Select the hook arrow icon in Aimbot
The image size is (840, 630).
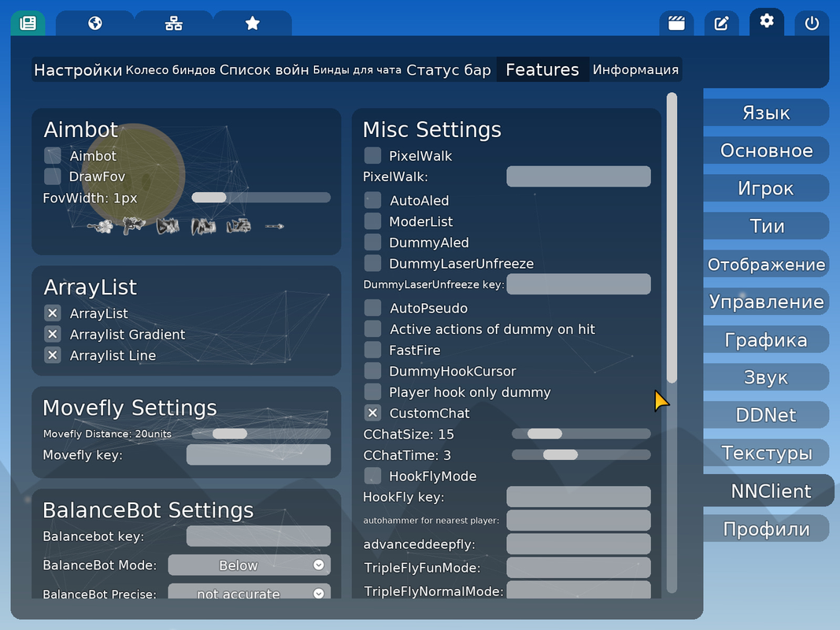(274, 226)
